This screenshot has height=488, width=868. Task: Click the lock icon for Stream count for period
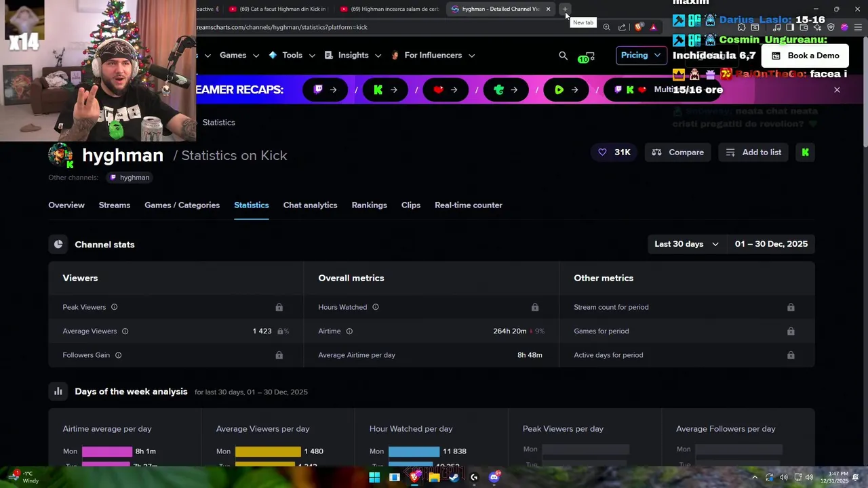791,307
